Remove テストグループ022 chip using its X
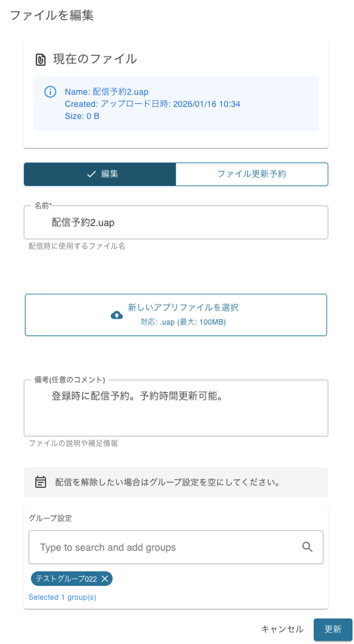 point(105,579)
